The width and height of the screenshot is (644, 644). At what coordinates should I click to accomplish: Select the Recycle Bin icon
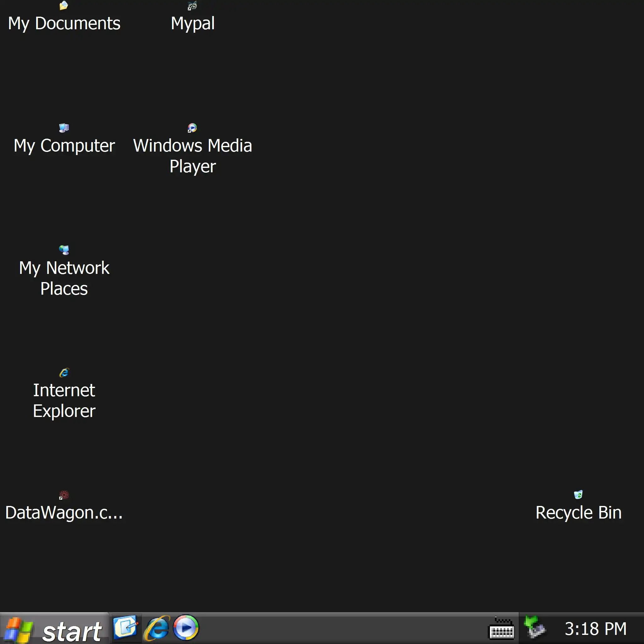pos(578,495)
